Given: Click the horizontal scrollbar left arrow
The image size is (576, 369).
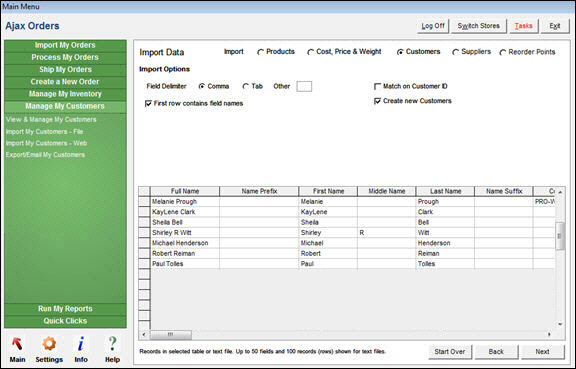Looking at the screenshot, I should pyautogui.click(x=144, y=334).
